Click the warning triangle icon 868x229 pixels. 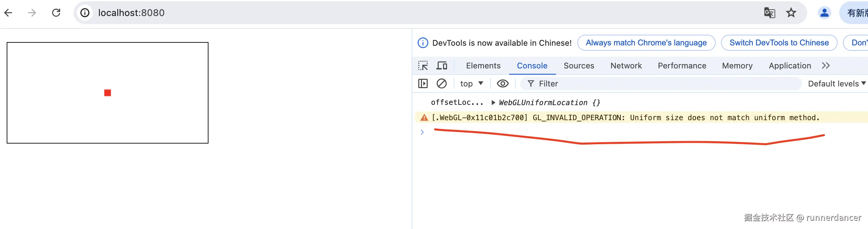pyautogui.click(x=424, y=118)
